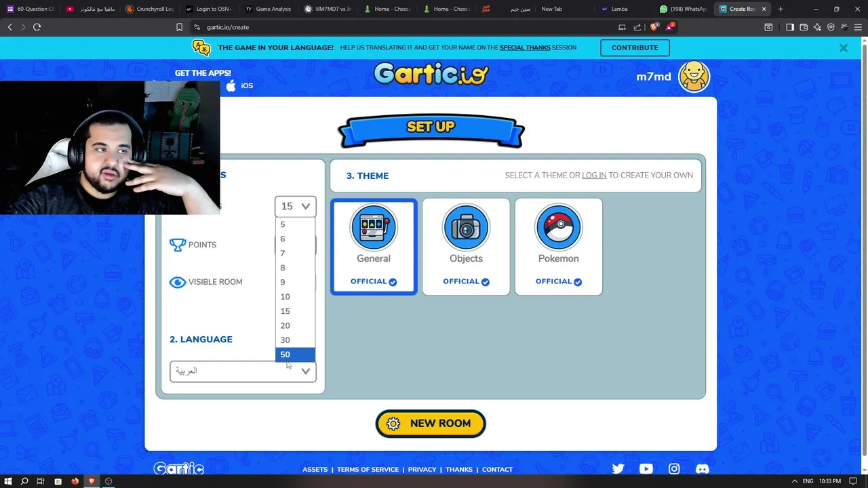Reload the page

tap(37, 27)
